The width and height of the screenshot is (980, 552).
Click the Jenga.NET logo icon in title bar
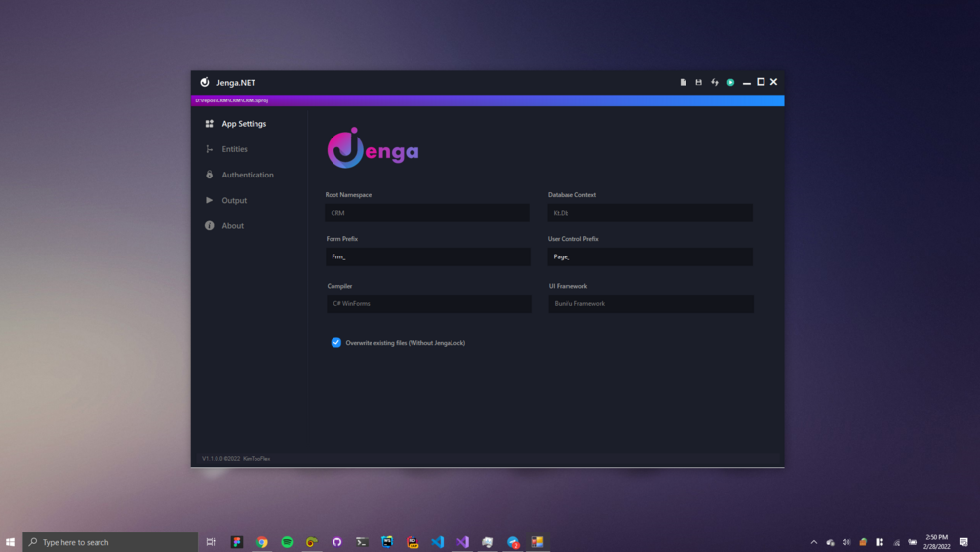tap(205, 82)
